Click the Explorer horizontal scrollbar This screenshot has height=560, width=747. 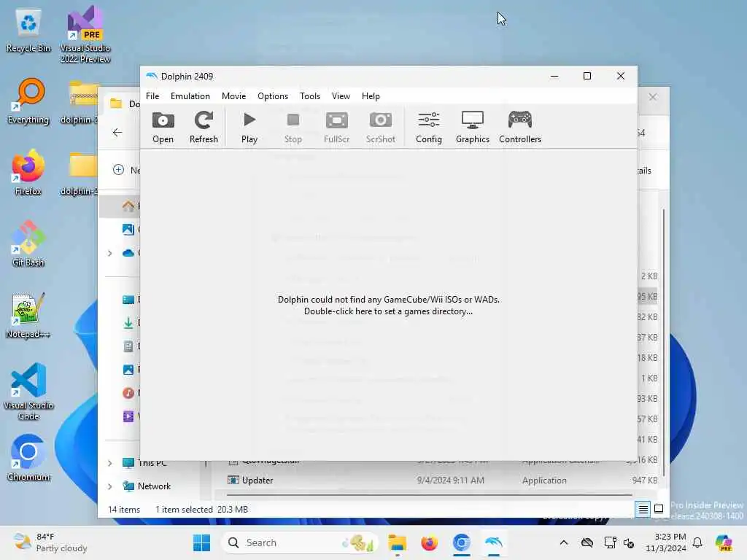429,495
